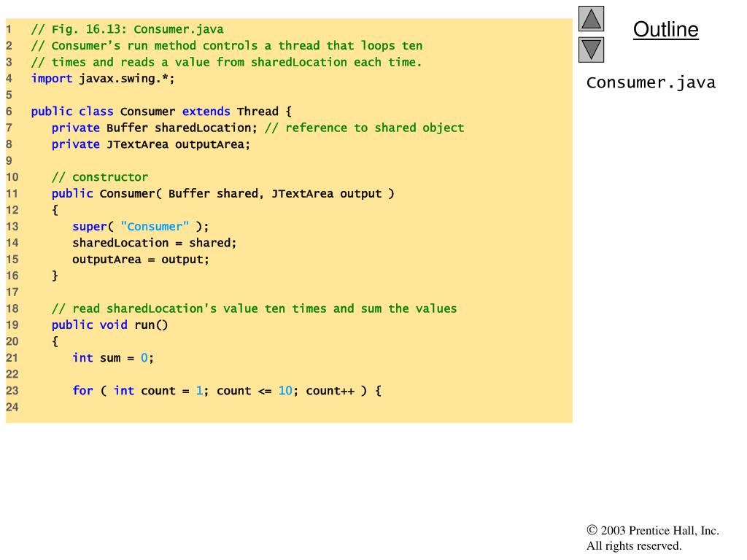This screenshot has height=560, width=747.
Task: Click the Prentice Hall copyright notice
Action: coord(653,538)
